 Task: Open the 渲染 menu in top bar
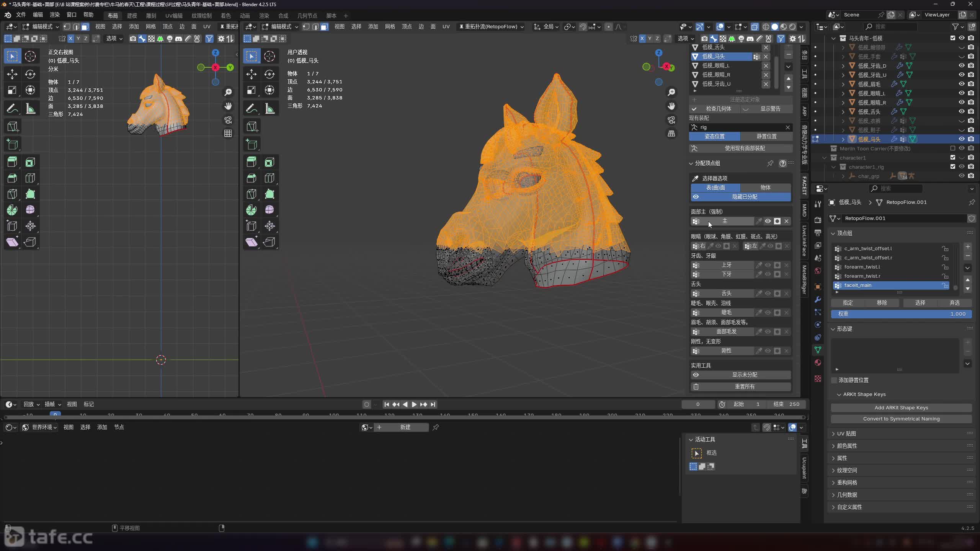point(55,15)
